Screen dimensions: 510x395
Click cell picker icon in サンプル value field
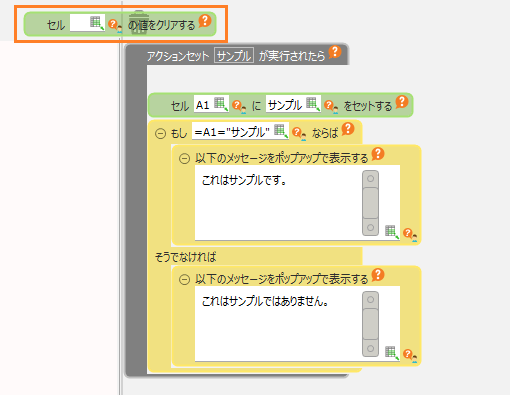[x=313, y=104]
